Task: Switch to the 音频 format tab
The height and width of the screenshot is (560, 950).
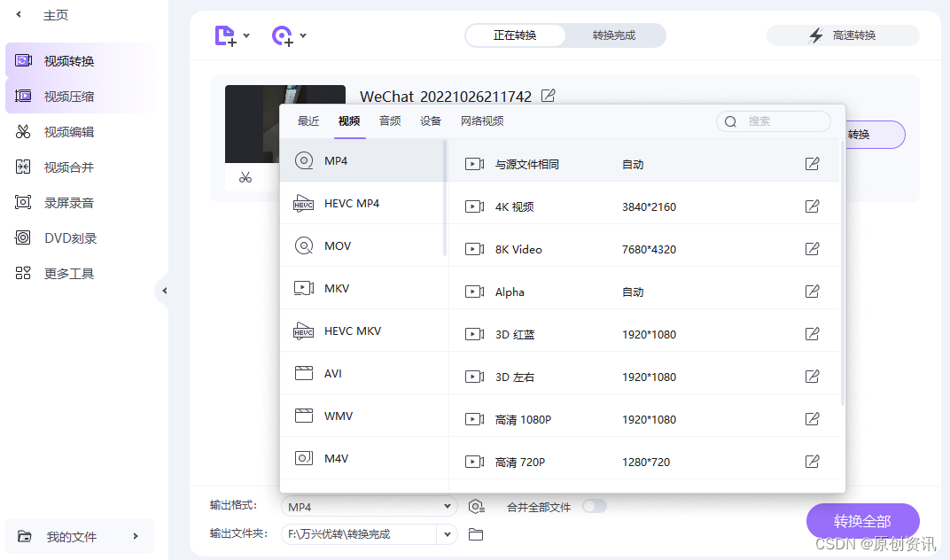Action: tap(389, 121)
